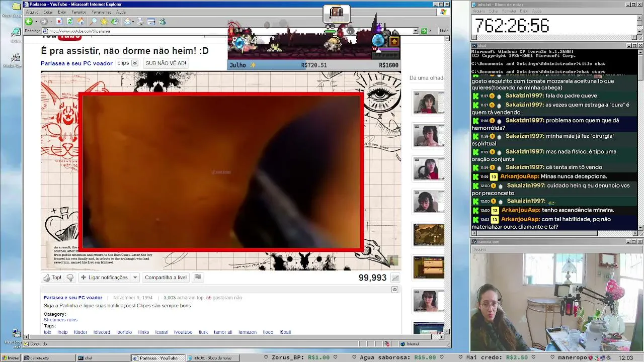Screen dimensions: 644x362
Task: Open the Ajuda menu in Internet Explorer
Action: (121, 12)
